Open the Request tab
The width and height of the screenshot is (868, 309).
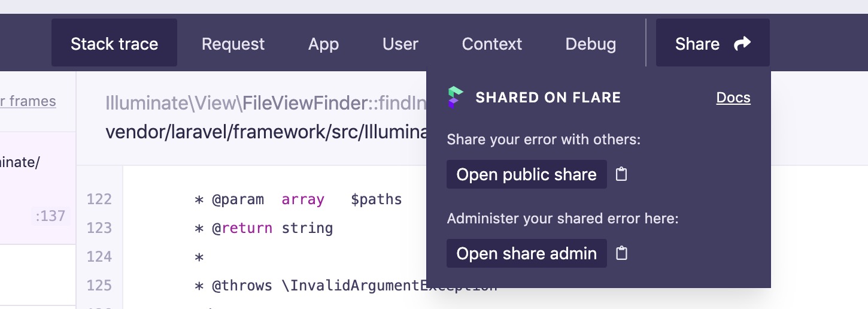coord(233,44)
